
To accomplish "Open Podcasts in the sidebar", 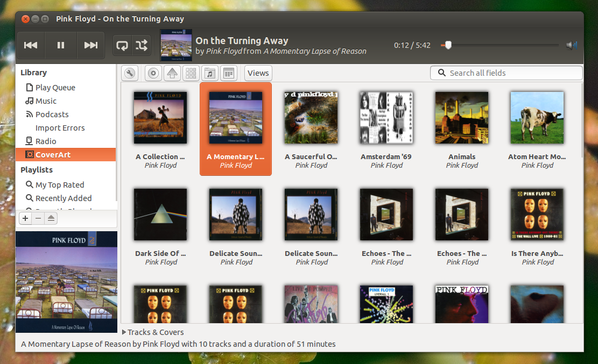I will point(66,115).
